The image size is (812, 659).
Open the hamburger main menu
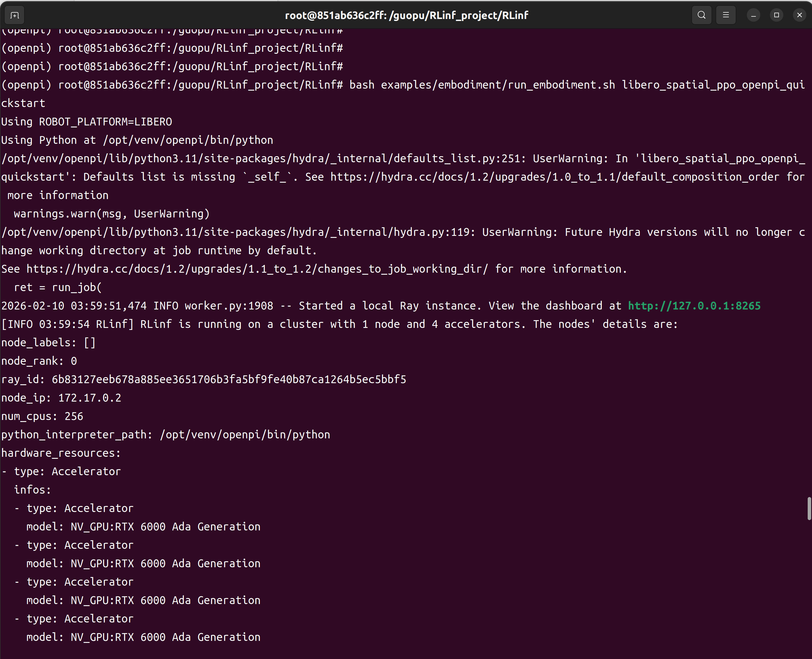(725, 15)
